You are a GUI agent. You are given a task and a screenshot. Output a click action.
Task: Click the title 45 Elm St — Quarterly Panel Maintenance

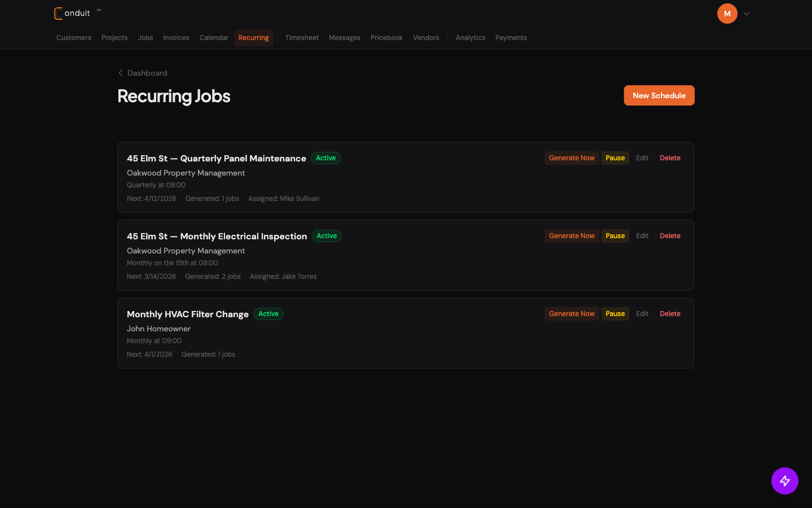217,159
